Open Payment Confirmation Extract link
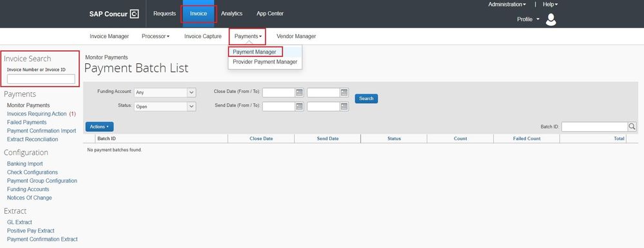This screenshot has width=644, height=248. pos(43,240)
